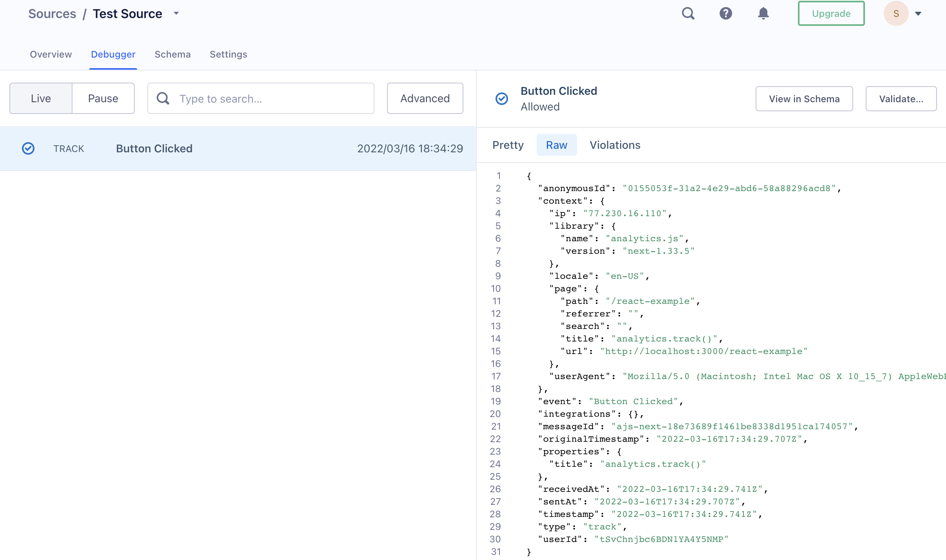Screen dimensions: 946x560
Task: Click the checkmark icon on Button Clicked row
Action: [28, 148]
